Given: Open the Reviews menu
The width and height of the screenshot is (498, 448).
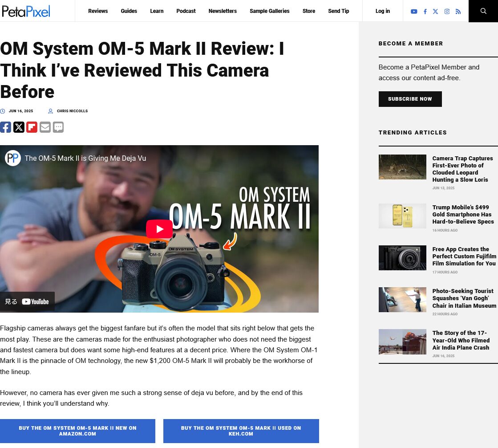Looking at the screenshot, I should 98,11.
